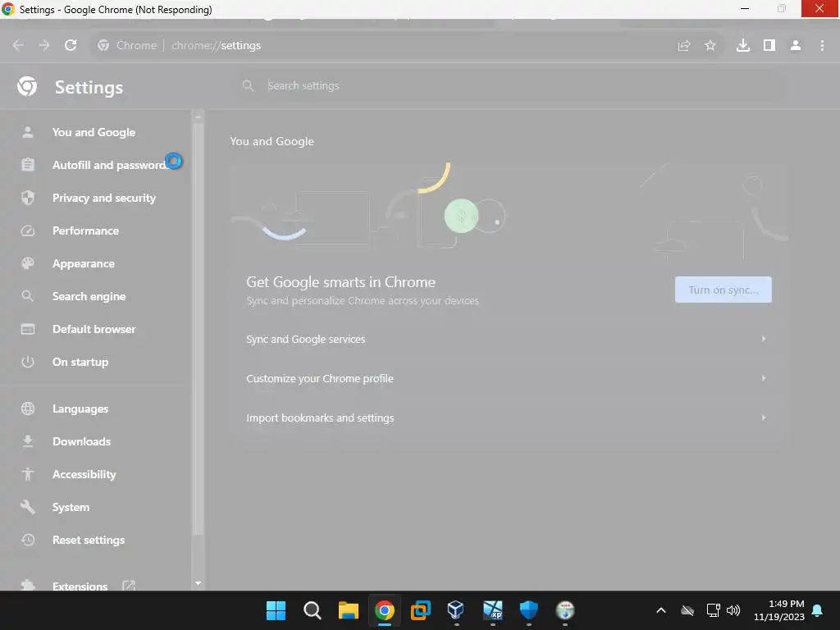
Task: Expand Customize your Chrome profile arrow
Action: (x=764, y=378)
